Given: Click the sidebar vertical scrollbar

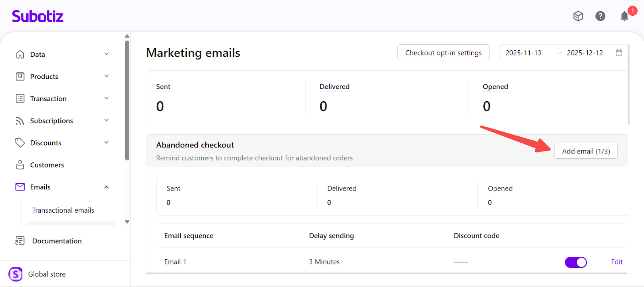Looking at the screenshot, I should click(127, 100).
